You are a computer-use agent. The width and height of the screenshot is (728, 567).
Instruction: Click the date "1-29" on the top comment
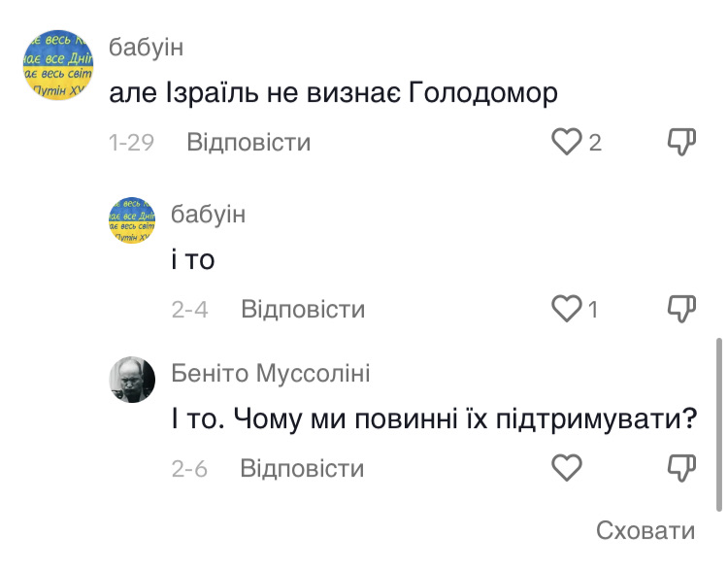pyautogui.click(x=132, y=143)
